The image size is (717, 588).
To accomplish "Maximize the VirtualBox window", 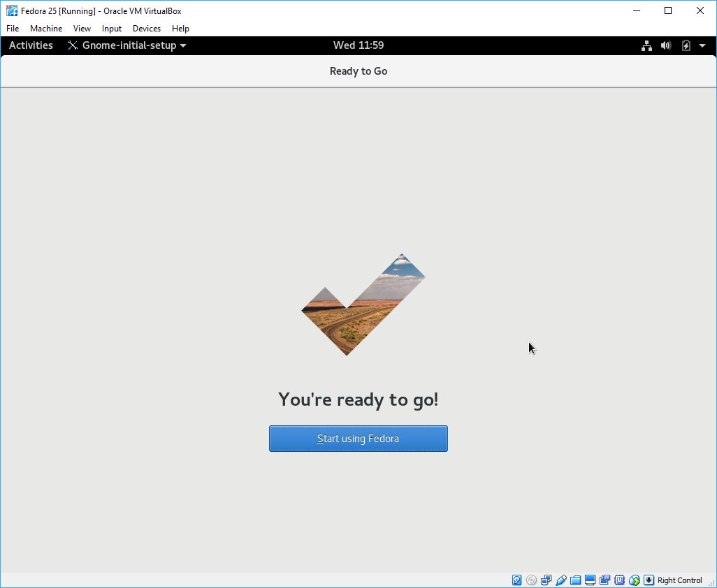I will (x=668, y=10).
